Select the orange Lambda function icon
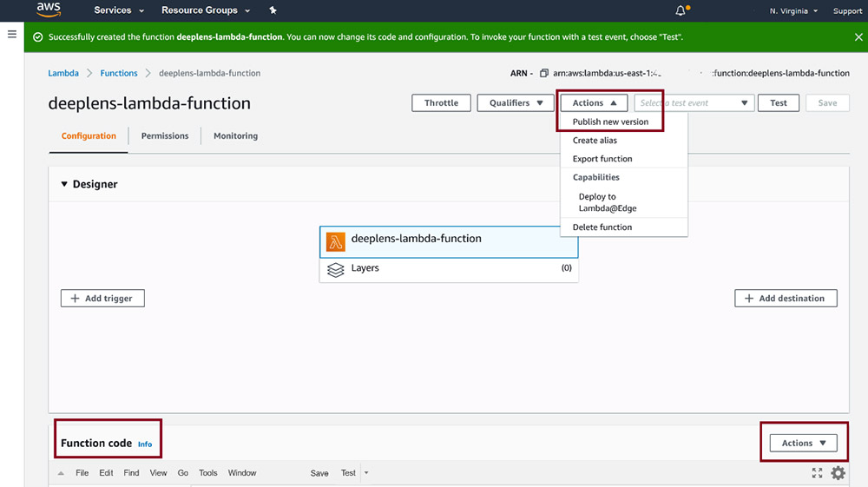868x487 pixels. [x=335, y=242]
